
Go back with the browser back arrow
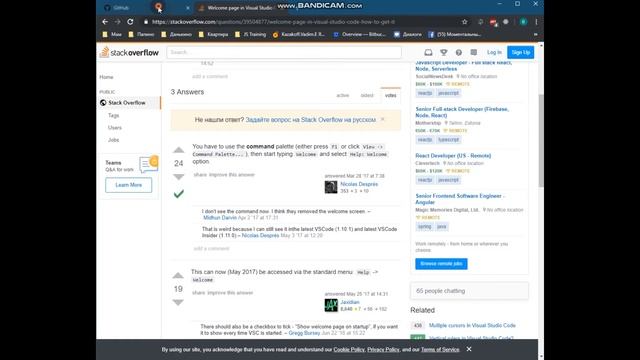point(105,22)
